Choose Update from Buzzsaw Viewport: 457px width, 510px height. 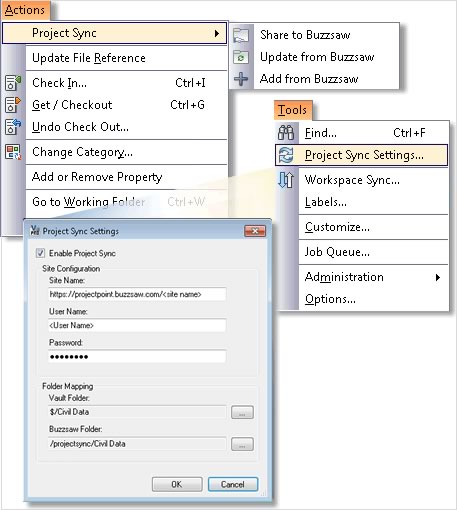click(x=315, y=57)
